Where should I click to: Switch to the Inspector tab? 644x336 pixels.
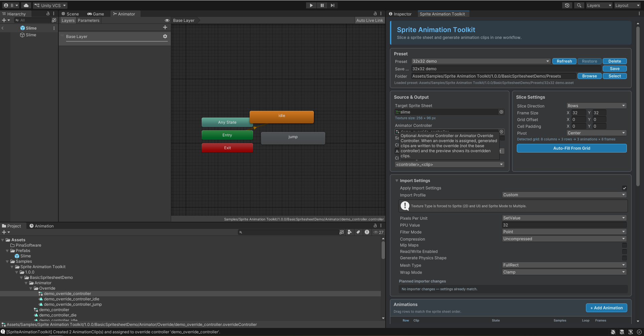click(400, 14)
